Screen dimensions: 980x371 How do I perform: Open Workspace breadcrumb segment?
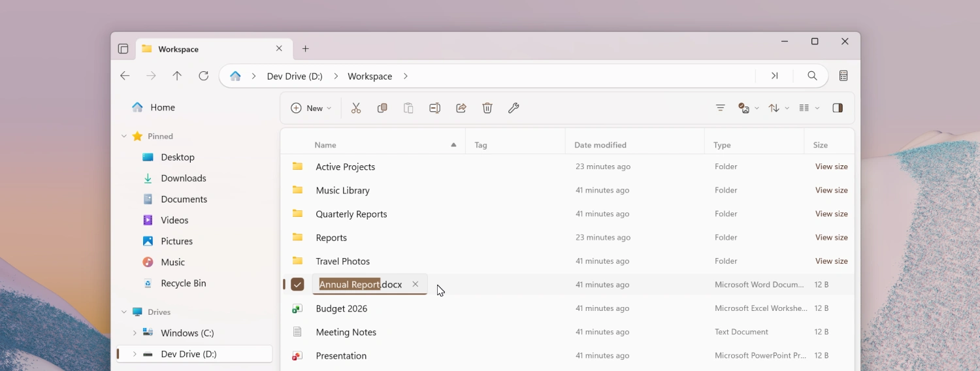370,76
